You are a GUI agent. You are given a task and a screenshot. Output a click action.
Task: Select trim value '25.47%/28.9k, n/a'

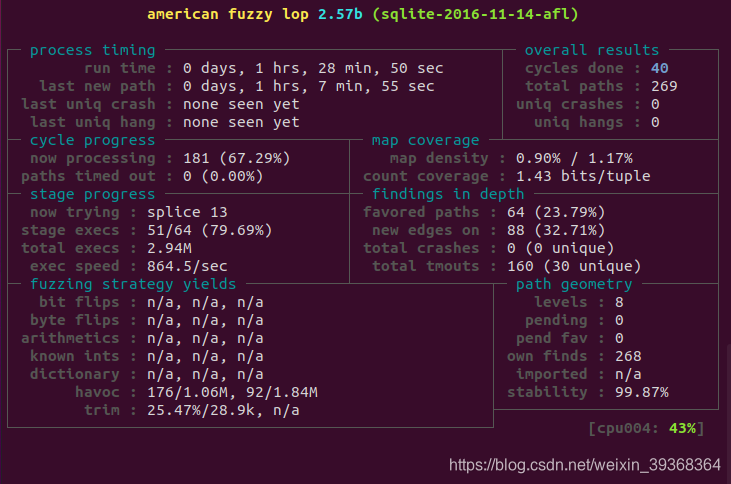pos(223,410)
